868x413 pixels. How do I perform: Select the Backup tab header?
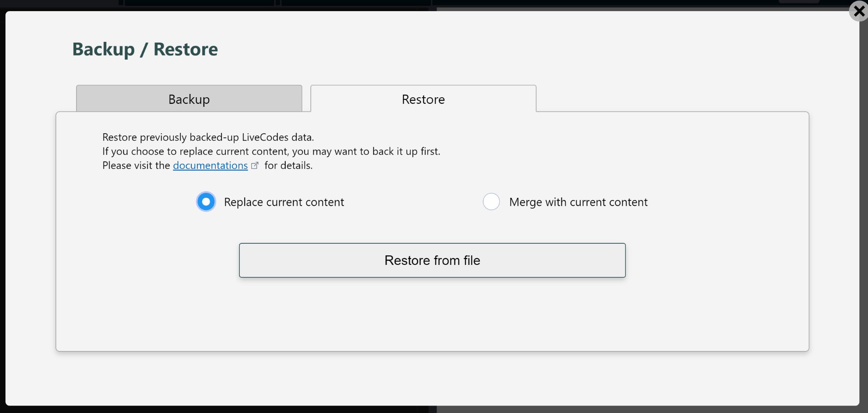(x=189, y=98)
